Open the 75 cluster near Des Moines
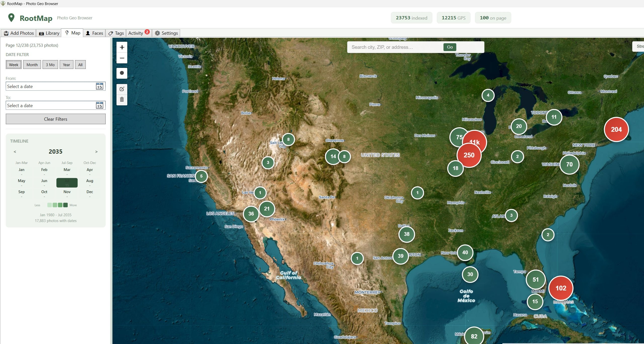This screenshot has width=644, height=344. pos(457,137)
